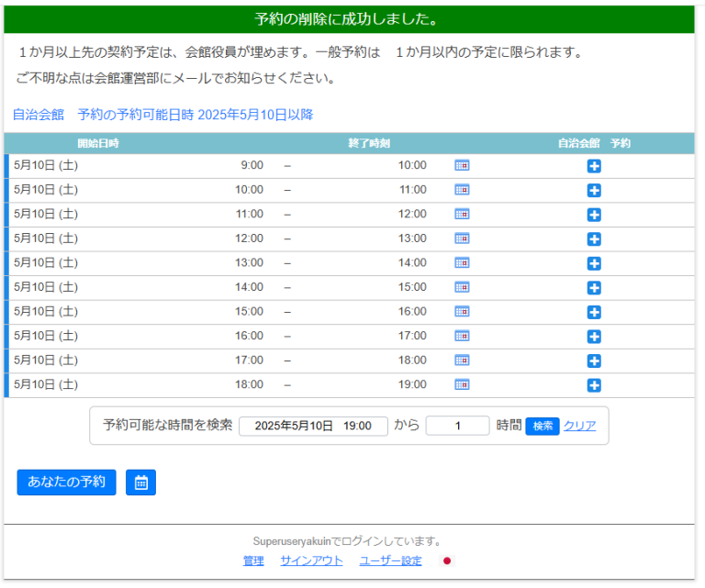Click the calendar button beside あなたの予約

tap(140, 483)
